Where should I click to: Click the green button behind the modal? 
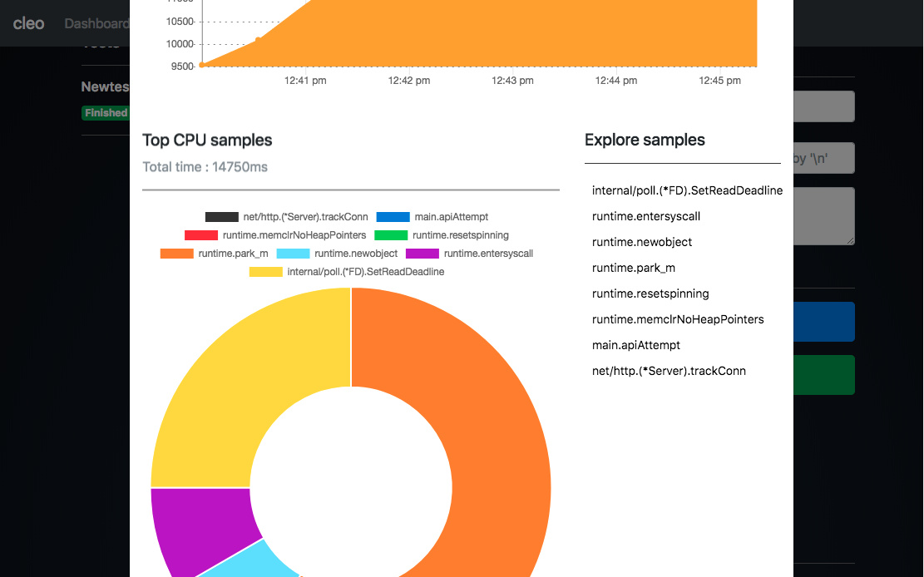pos(824,375)
